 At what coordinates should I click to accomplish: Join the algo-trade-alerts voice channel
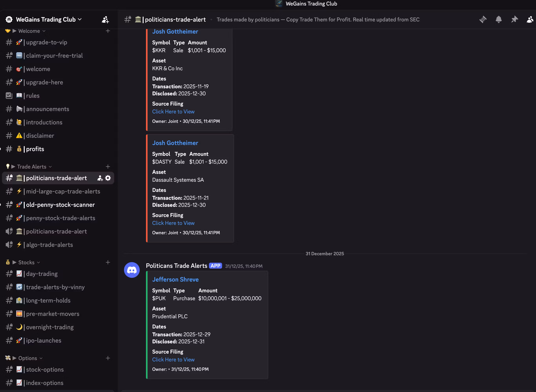pyautogui.click(x=49, y=245)
